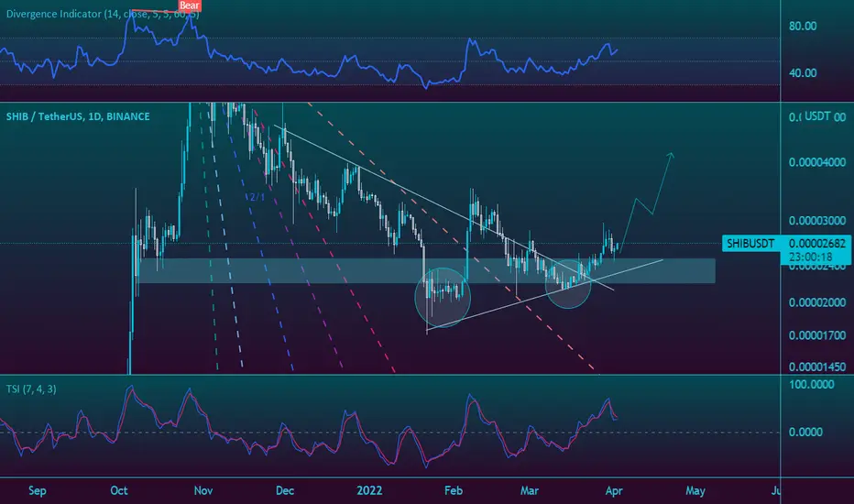
Task: Click the Nov label on time axis
Action: (203, 491)
